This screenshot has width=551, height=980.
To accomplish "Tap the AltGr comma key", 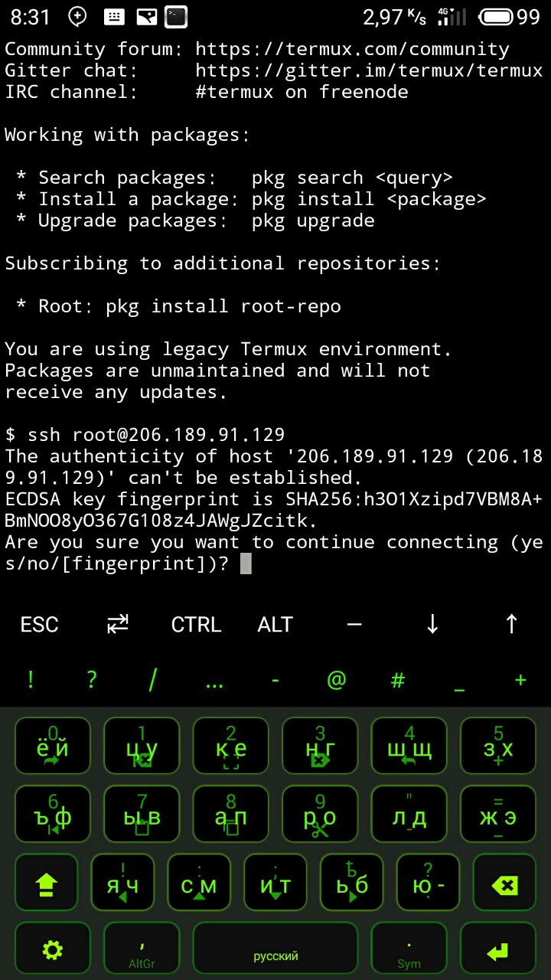I will (142, 951).
